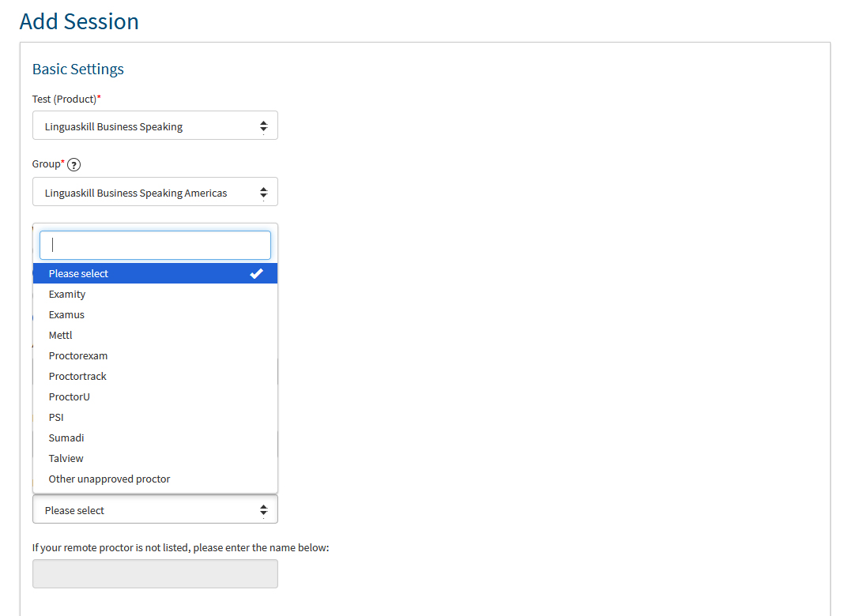Click the Basic Settings section heading
Viewport: 852px width, 616px height.
tap(78, 69)
